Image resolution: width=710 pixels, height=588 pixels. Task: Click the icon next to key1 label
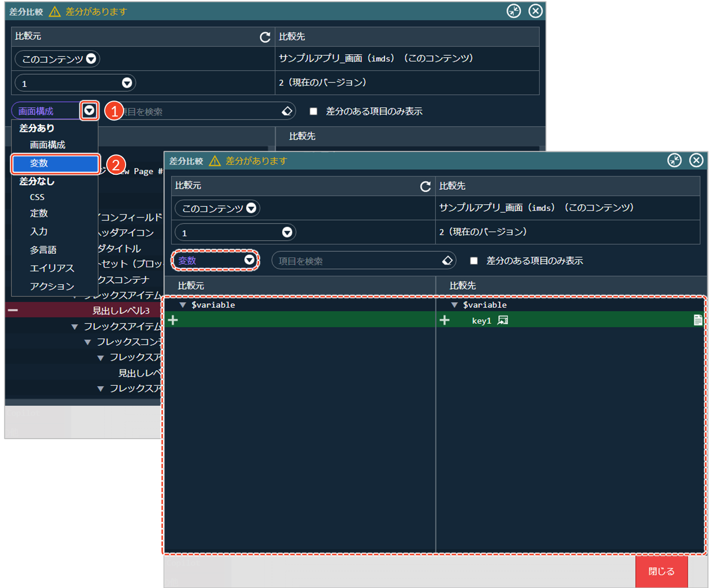tap(503, 320)
